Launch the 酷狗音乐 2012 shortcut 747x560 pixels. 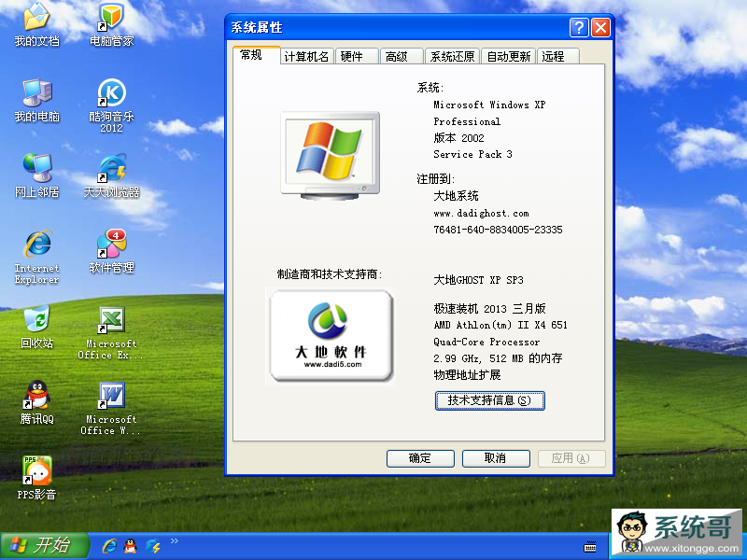(x=111, y=105)
